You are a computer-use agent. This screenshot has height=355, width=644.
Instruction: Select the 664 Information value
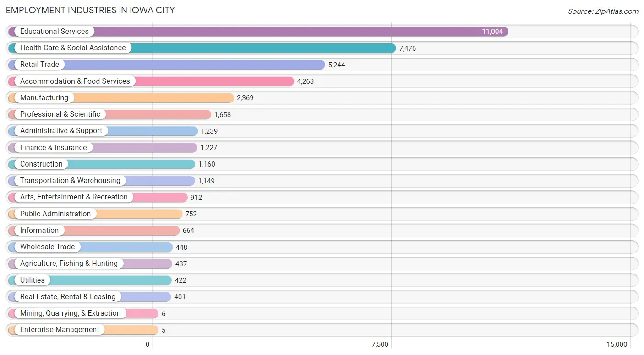point(188,231)
